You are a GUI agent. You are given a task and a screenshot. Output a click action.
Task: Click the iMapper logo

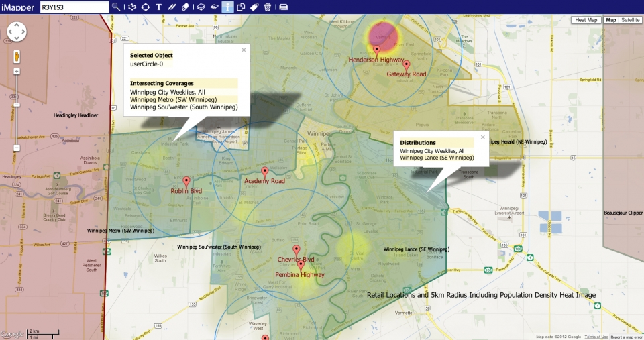coord(17,7)
